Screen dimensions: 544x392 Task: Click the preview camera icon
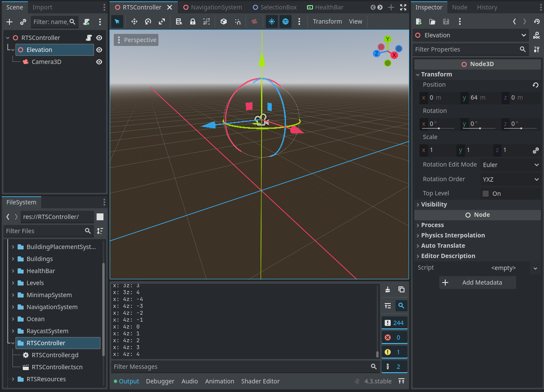tap(254, 21)
